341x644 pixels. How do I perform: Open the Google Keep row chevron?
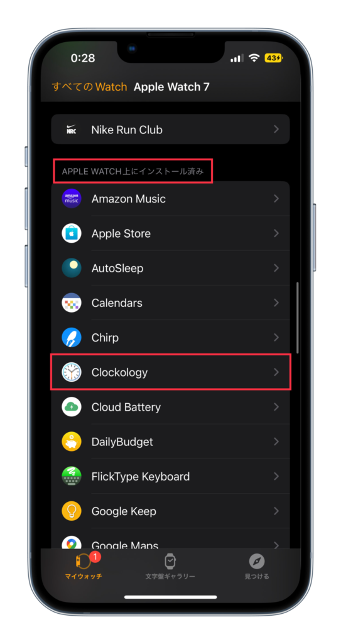pos(276,511)
